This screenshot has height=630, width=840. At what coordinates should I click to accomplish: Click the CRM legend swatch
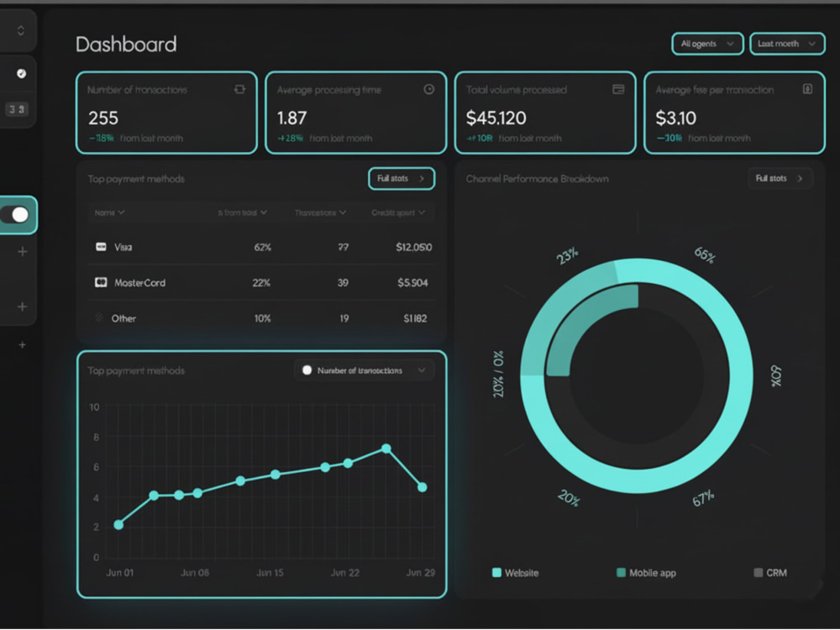pyautogui.click(x=758, y=572)
